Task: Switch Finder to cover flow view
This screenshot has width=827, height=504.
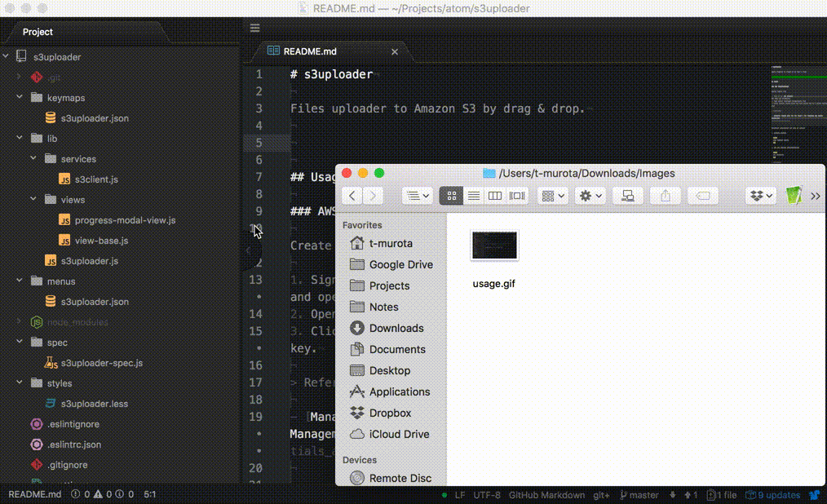Action: coord(517,196)
